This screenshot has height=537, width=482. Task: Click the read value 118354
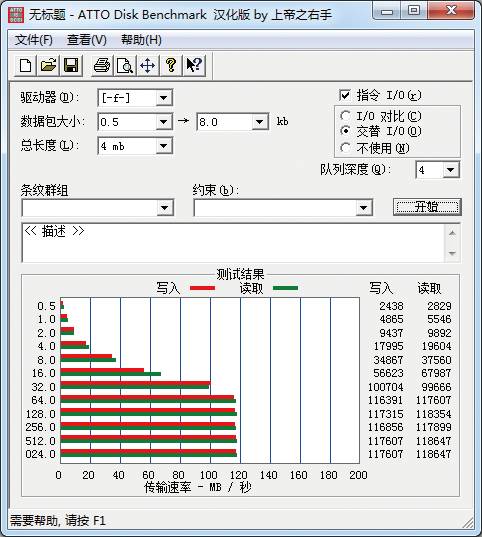tap(434, 414)
